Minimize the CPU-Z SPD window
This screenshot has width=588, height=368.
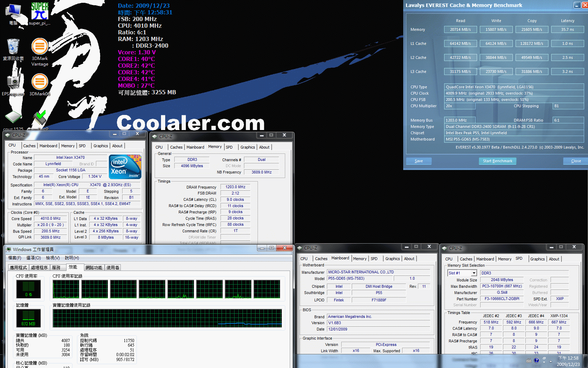[x=551, y=247]
